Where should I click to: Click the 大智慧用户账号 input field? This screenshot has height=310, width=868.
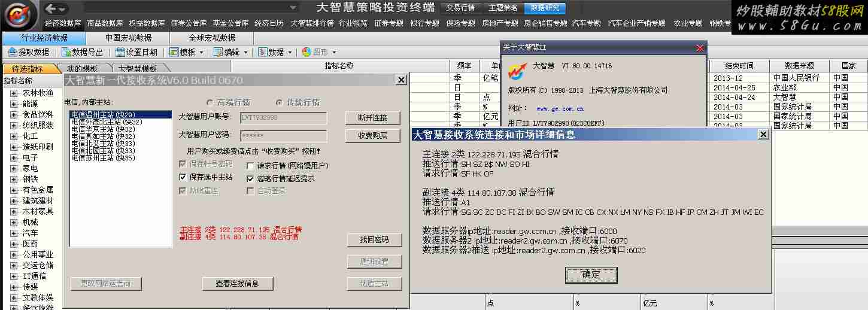pos(284,118)
